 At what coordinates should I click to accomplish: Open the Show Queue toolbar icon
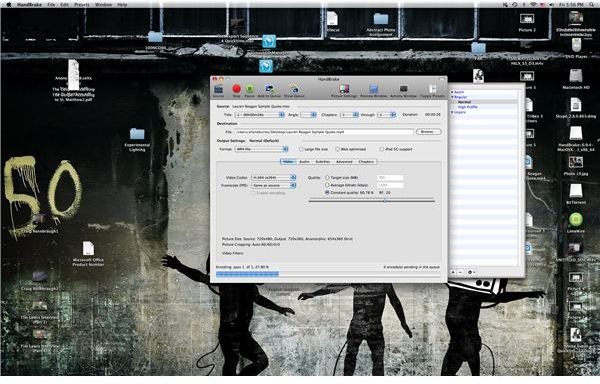(x=294, y=89)
